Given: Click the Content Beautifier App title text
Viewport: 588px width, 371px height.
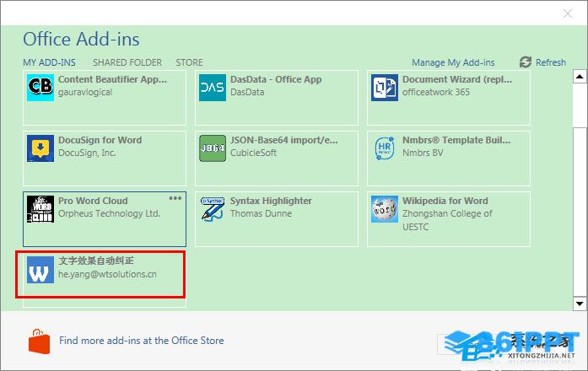Looking at the screenshot, I should click(112, 79).
